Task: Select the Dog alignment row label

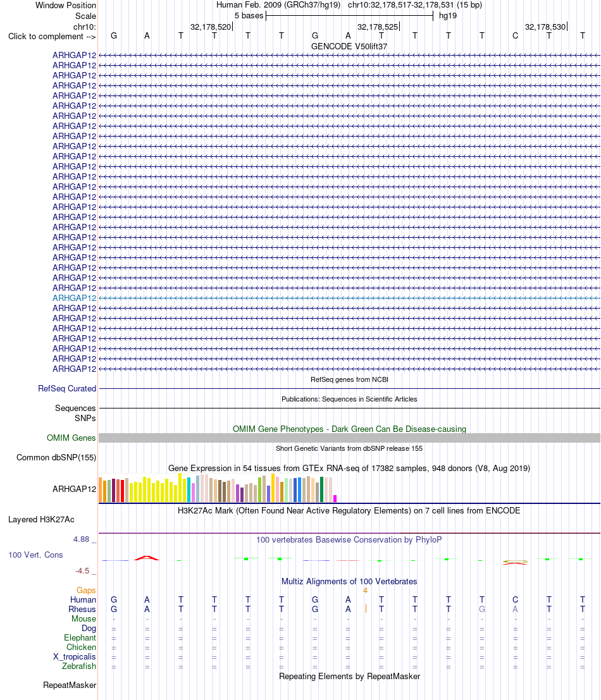Action: 89,628
